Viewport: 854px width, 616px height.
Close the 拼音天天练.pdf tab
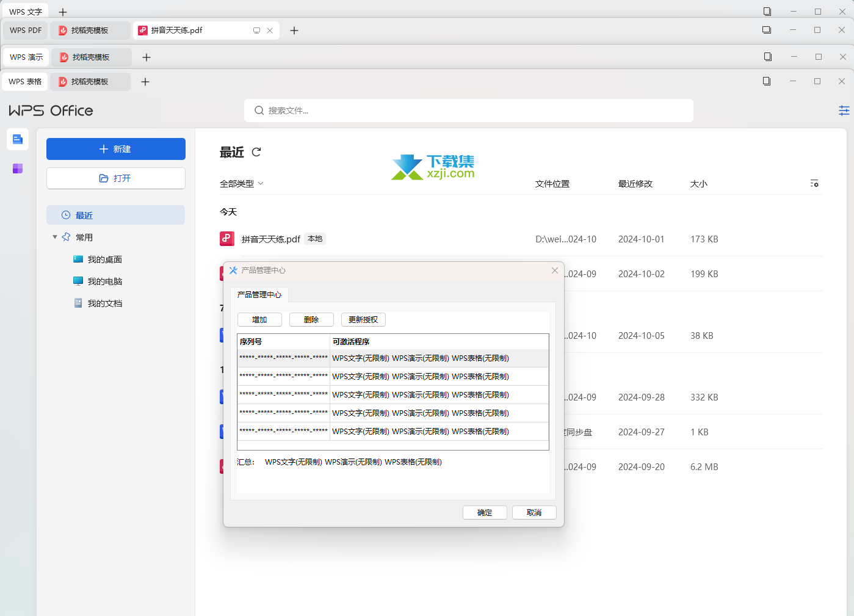pos(270,31)
